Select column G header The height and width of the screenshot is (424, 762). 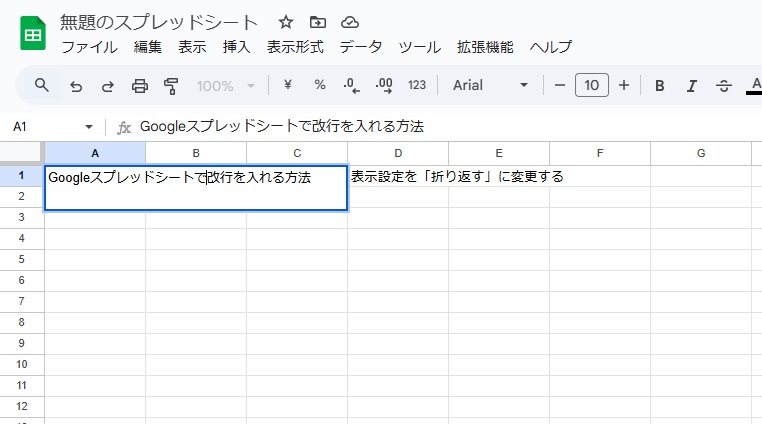[x=701, y=153]
